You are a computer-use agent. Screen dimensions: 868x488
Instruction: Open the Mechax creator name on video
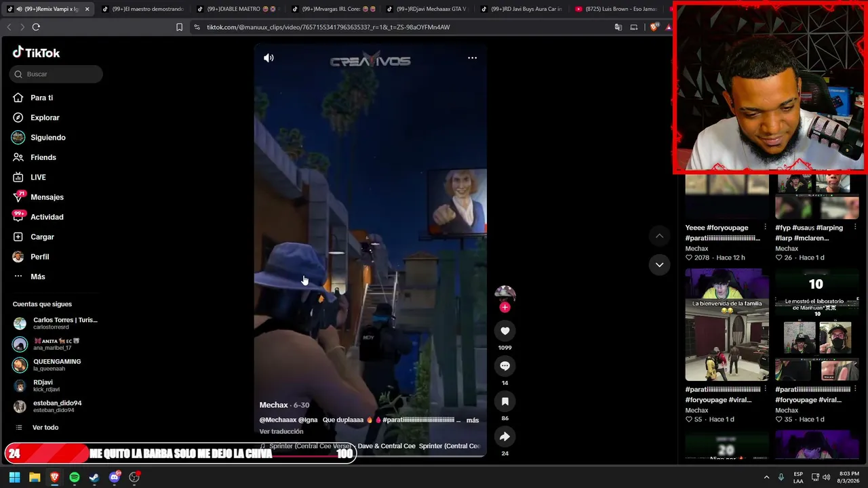[x=274, y=405]
